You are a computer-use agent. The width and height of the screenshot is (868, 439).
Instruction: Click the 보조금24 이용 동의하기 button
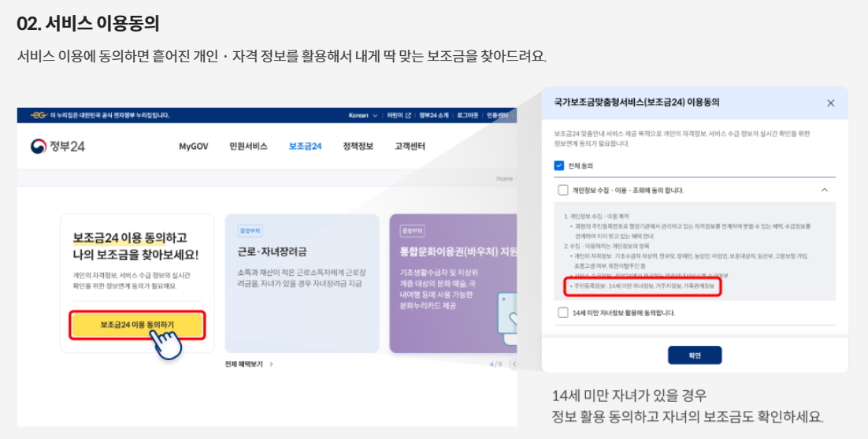tap(137, 325)
